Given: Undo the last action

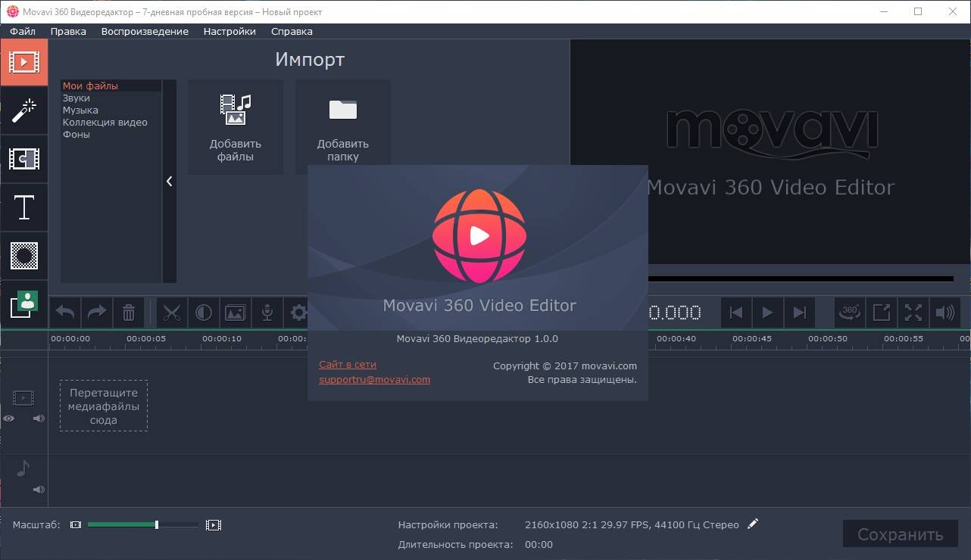Looking at the screenshot, I should coord(65,313).
